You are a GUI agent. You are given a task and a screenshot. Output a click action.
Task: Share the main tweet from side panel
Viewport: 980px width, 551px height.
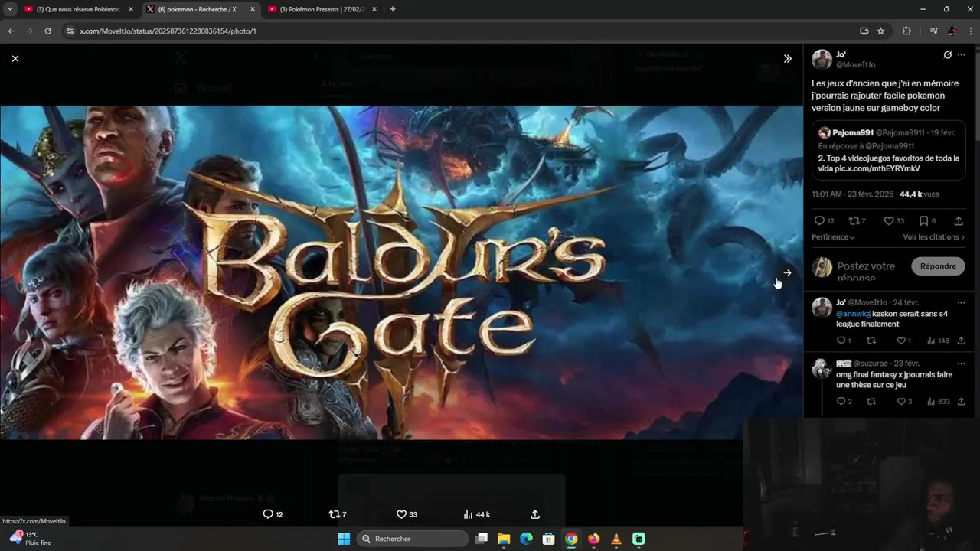[958, 221]
